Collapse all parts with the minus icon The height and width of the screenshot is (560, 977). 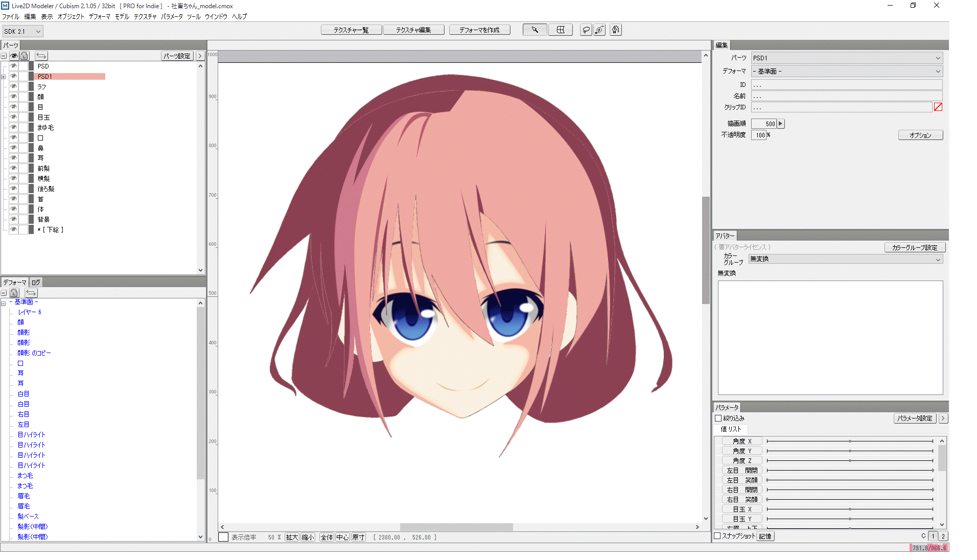tap(4, 56)
